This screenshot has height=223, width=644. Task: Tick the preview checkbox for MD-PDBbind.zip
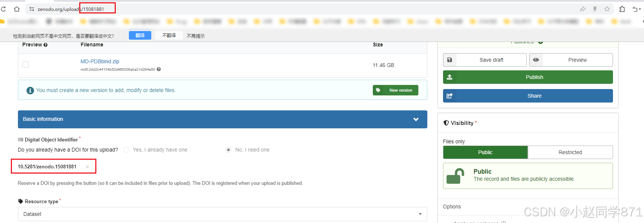(26, 65)
